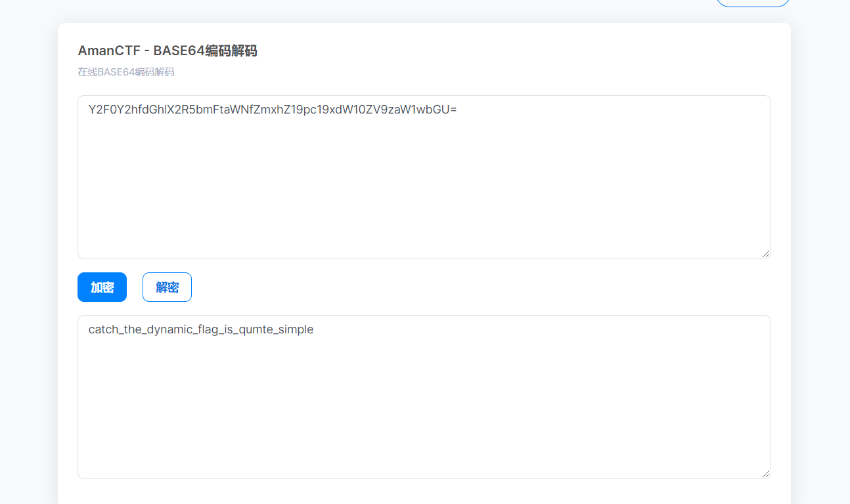Screen dimensions: 850x504
Task: Click the partially visible top-right outlined button
Action: pos(752,3)
